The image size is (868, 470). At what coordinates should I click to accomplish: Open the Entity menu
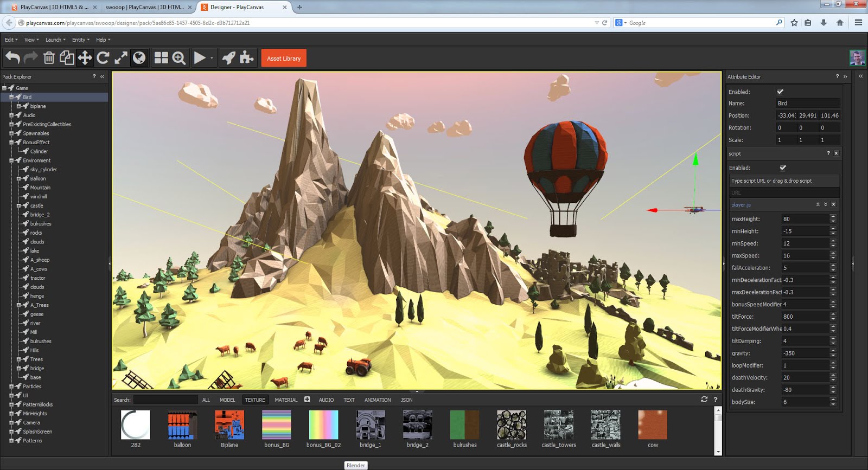[x=81, y=40]
